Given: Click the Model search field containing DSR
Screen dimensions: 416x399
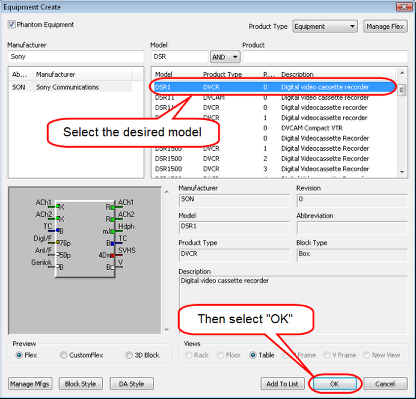Looking at the screenshot, I should [x=179, y=57].
